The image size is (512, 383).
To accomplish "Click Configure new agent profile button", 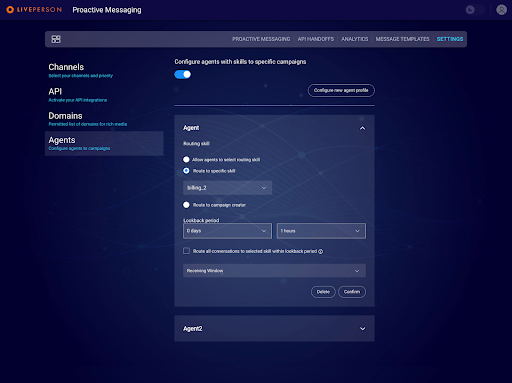I will [x=341, y=90].
